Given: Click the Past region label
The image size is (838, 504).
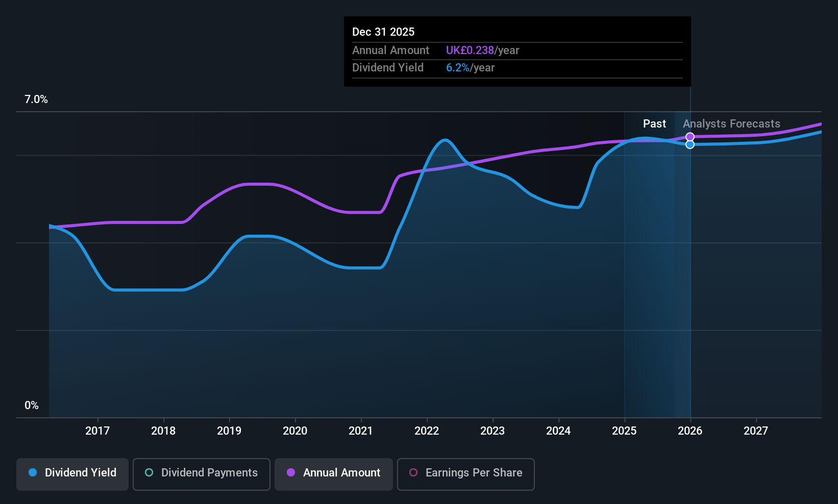Looking at the screenshot, I should (x=654, y=124).
